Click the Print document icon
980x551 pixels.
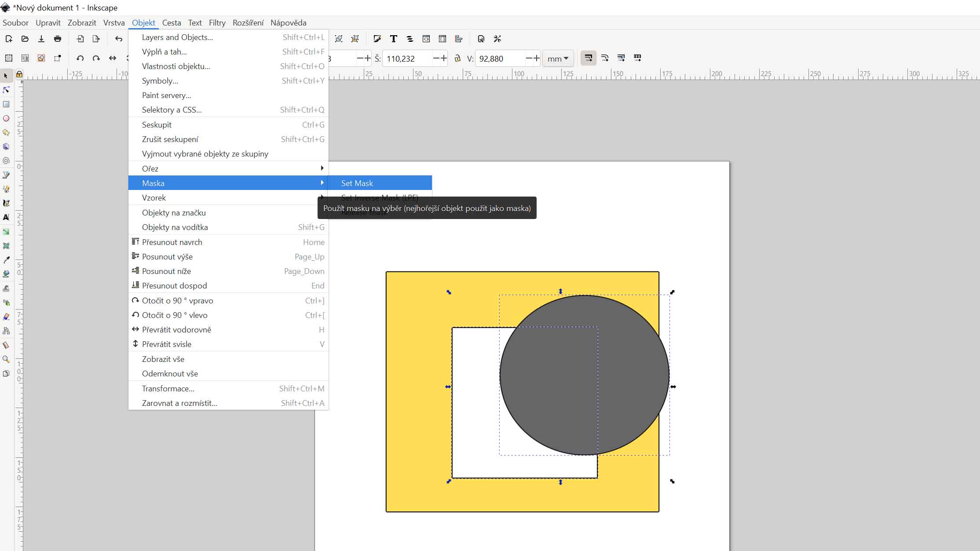pyautogui.click(x=58, y=39)
